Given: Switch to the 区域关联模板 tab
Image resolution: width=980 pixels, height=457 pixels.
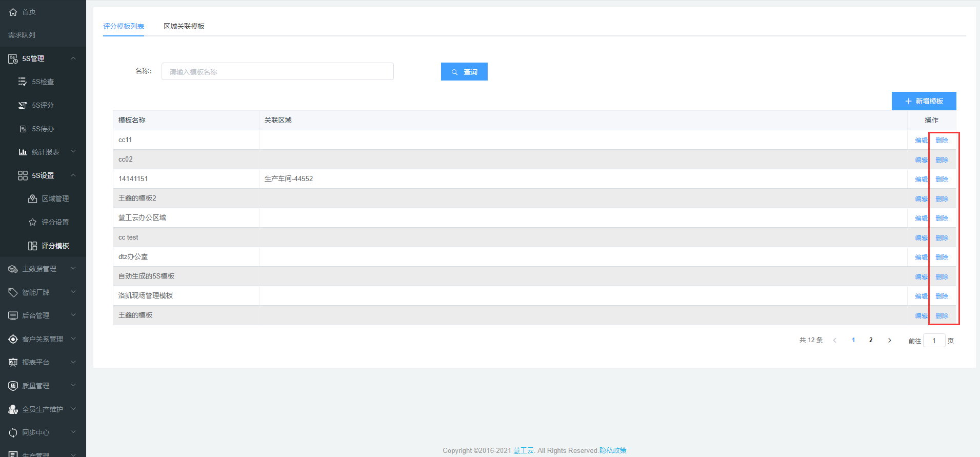Looking at the screenshot, I should click(x=184, y=26).
